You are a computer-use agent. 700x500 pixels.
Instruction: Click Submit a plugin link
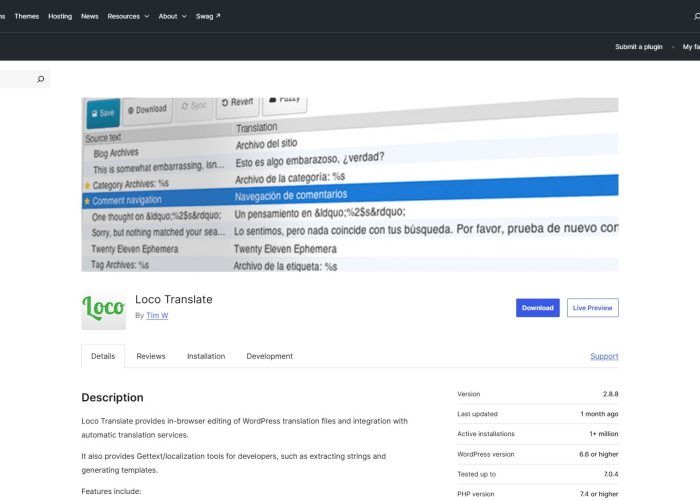tap(638, 46)
